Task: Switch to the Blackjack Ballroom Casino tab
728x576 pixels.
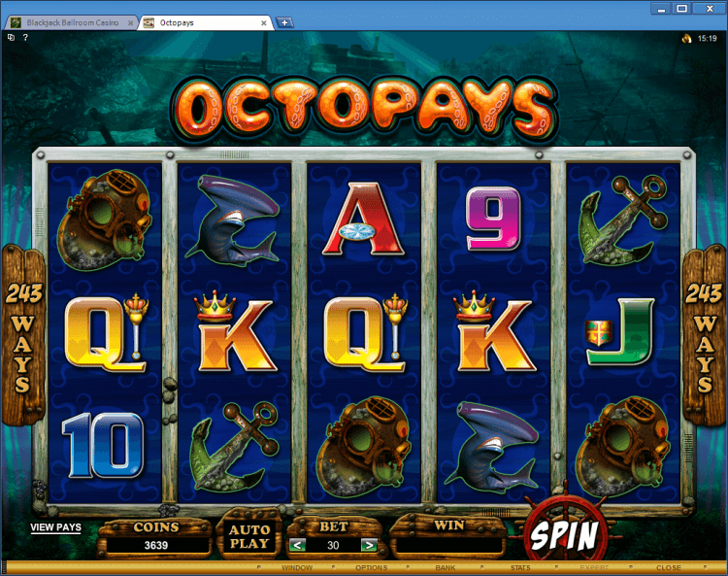Action: click(x=72, y=22)
